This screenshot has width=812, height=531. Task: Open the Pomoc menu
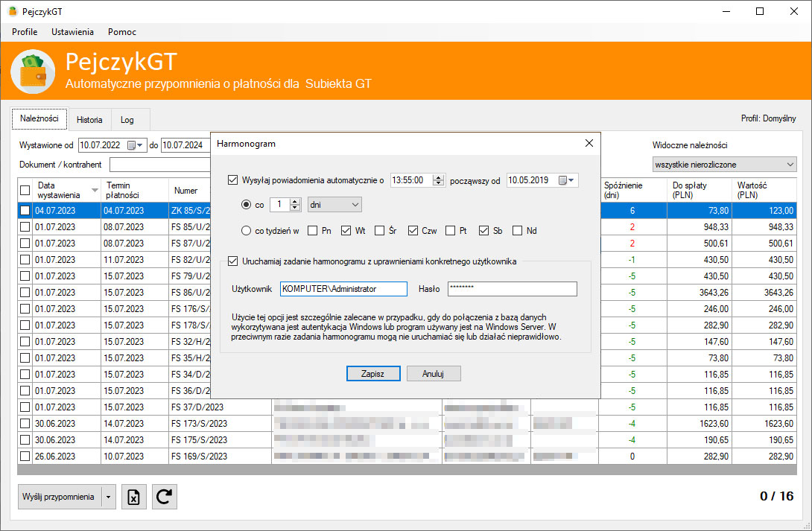[122, 32]
